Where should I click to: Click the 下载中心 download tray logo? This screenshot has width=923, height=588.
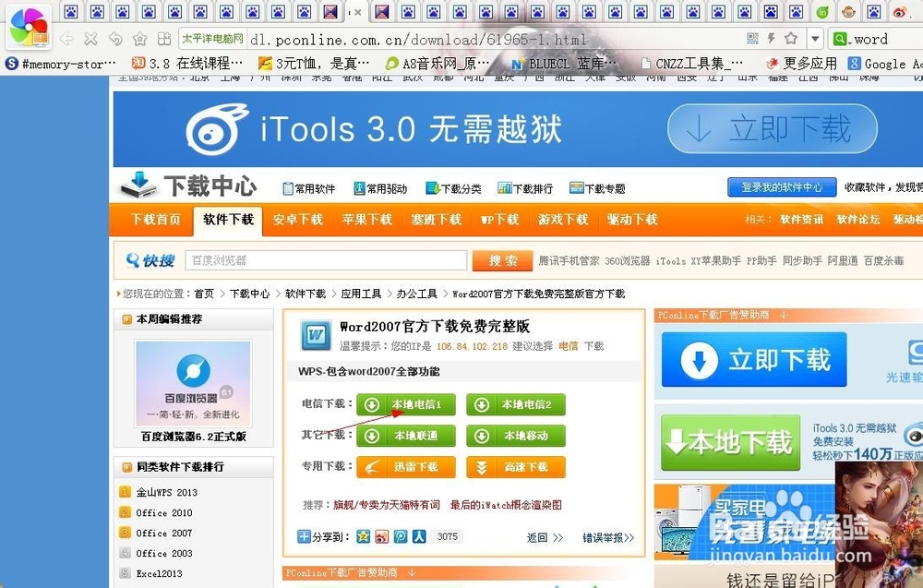point(139,185)
